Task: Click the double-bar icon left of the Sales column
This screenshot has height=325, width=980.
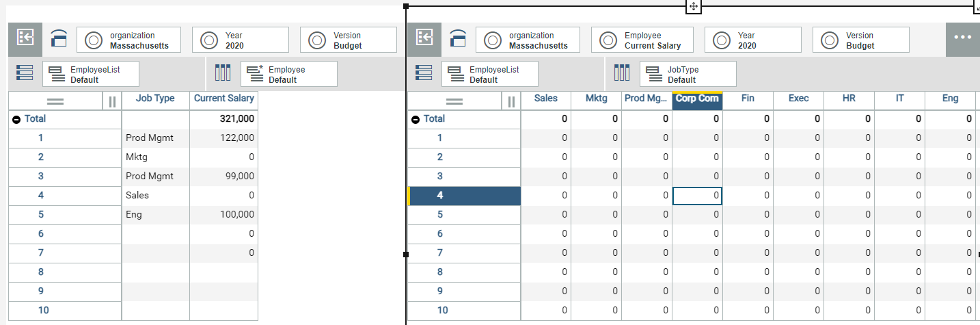Action: 511,101
